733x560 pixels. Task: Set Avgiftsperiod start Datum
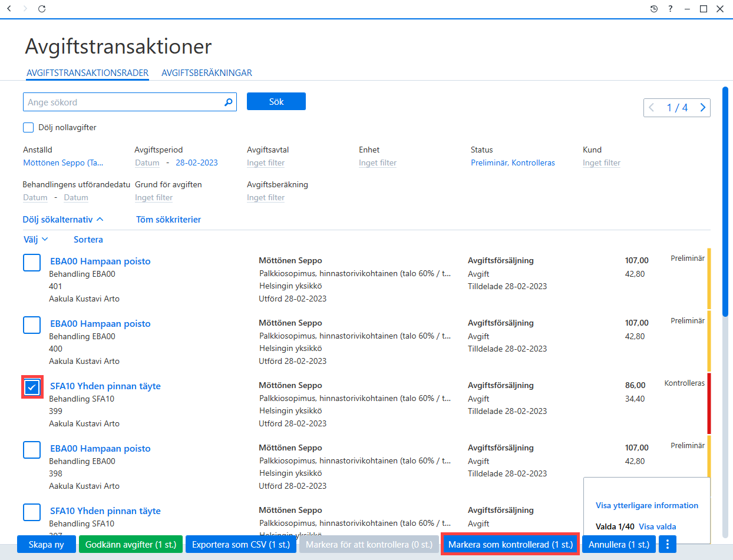coord(147,163)
